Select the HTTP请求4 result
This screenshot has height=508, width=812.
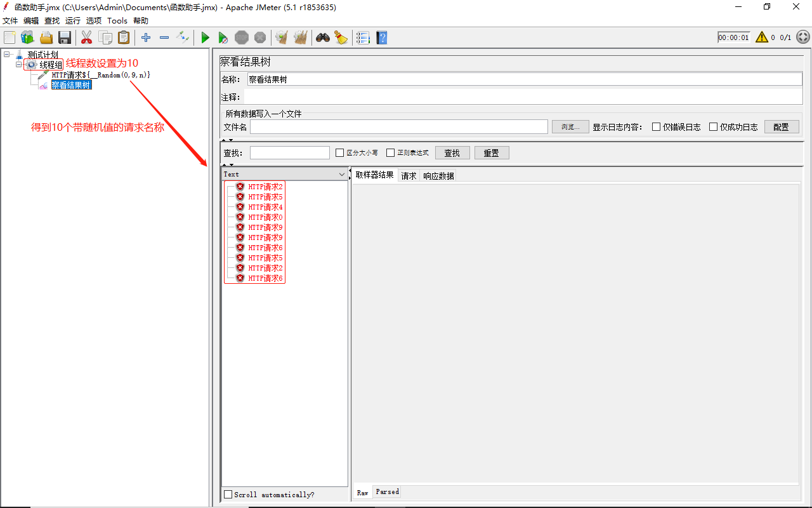(x=265, y=207)
